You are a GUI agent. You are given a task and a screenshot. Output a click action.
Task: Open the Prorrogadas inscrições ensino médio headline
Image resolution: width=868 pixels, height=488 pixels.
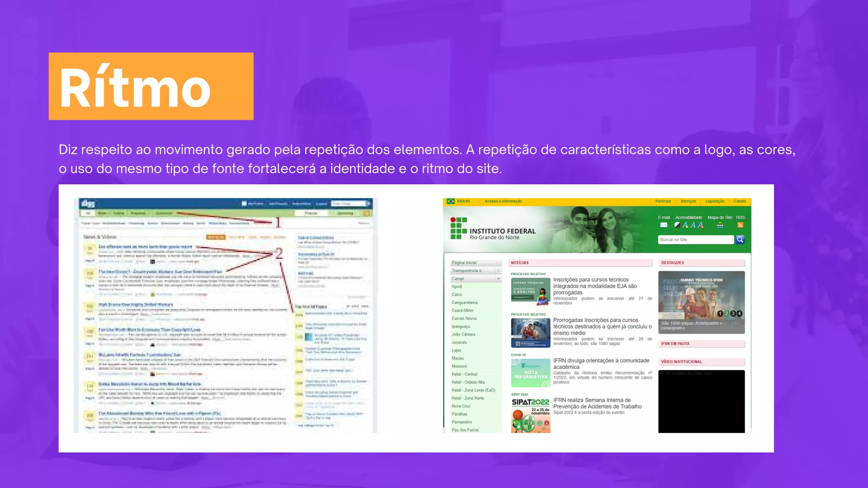tap(602, 327)
